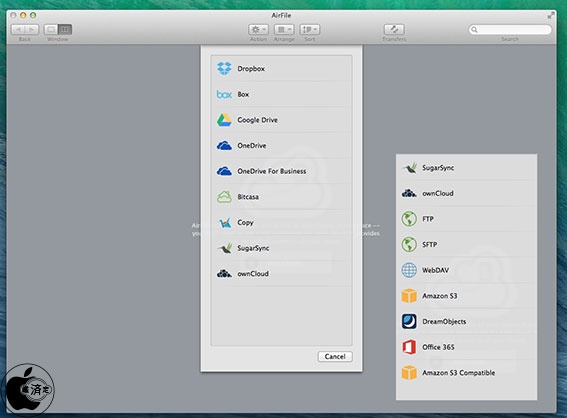This screenshot has height=418, width=567.
Task: Click the Cancel button
Action: click(335, 357)
